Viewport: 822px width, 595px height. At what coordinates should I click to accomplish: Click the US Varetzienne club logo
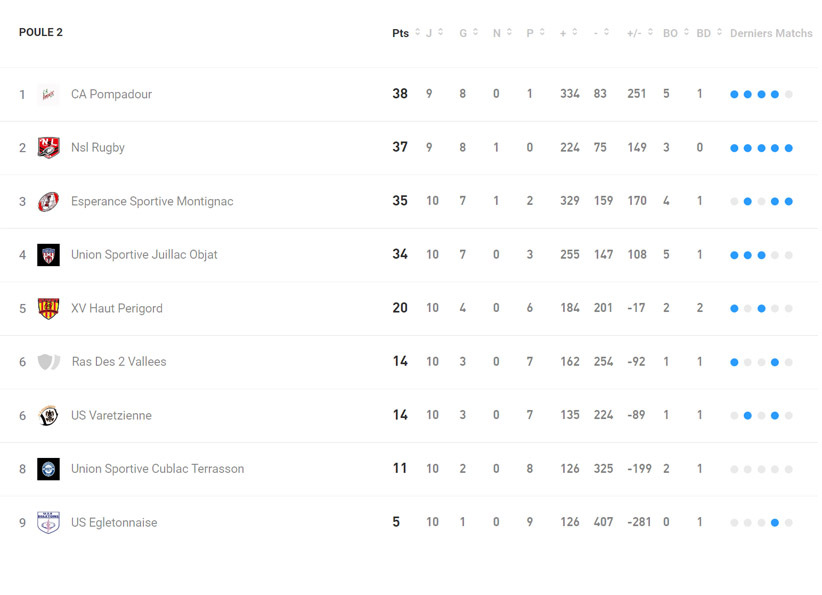tap(48, 416)
